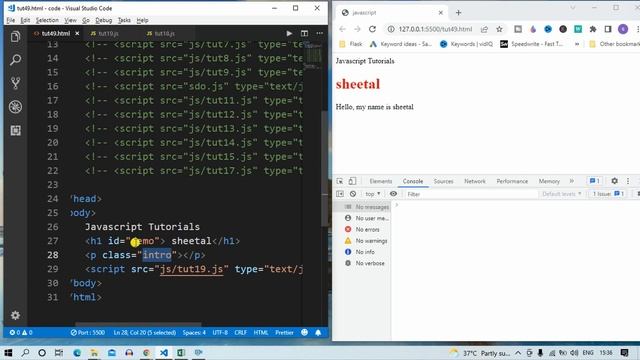Create live expression with eye icon
Screen dimensions: 640x360
[393, 194]
